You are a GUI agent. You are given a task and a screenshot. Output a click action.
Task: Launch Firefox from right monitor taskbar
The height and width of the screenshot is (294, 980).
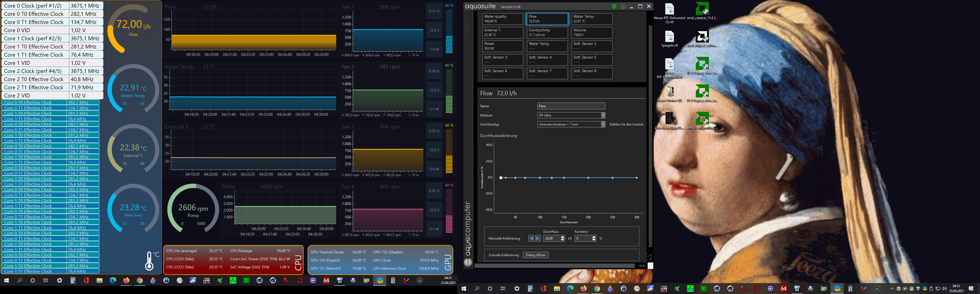(x=583, y=289)
